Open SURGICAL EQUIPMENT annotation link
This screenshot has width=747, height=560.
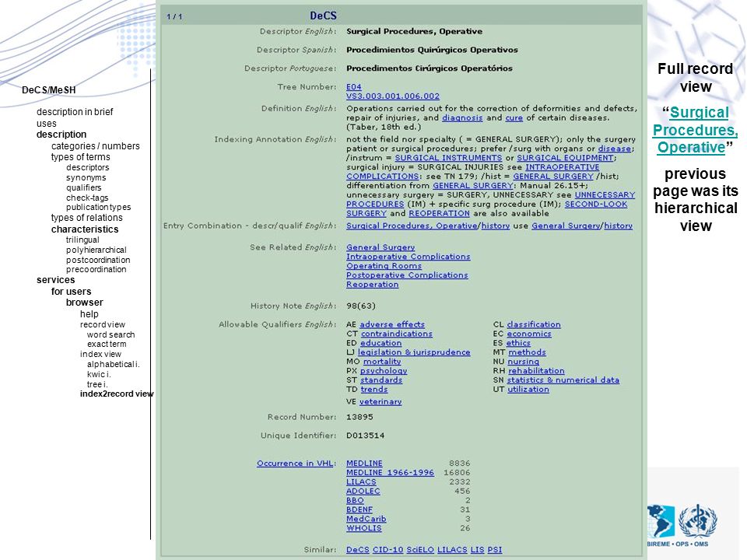click(x=565, y=158)
